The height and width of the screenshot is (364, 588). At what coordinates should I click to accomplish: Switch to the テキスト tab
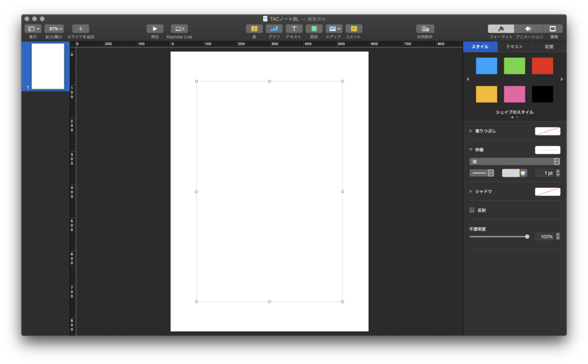click(514, 47)
